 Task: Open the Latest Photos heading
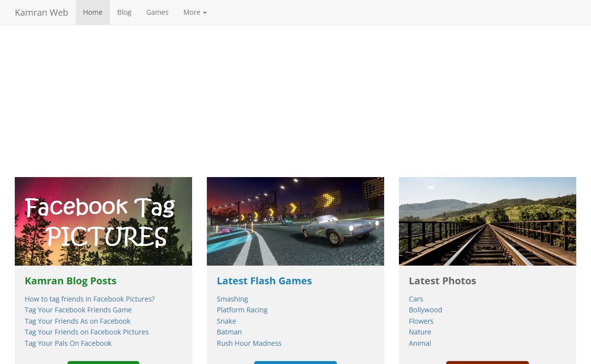[442, 281]
